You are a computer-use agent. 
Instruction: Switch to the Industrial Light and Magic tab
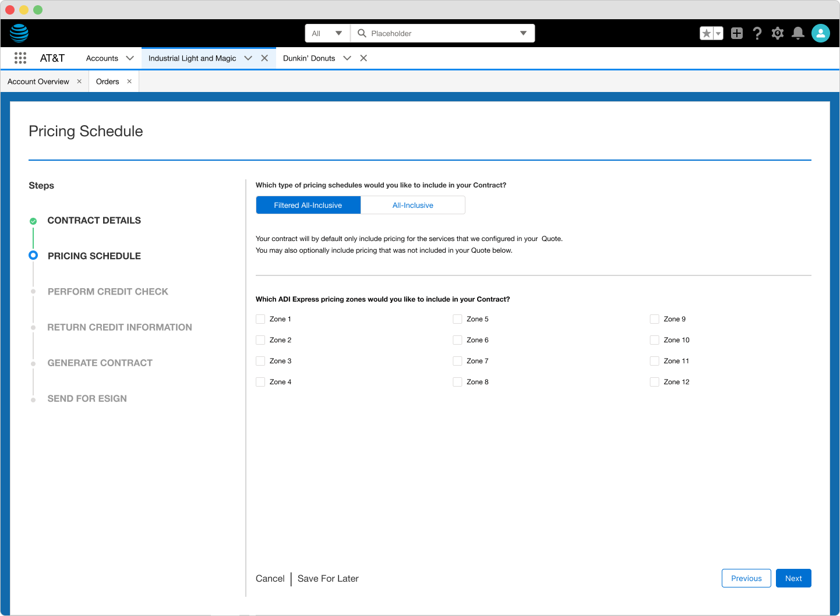point(192,58)
